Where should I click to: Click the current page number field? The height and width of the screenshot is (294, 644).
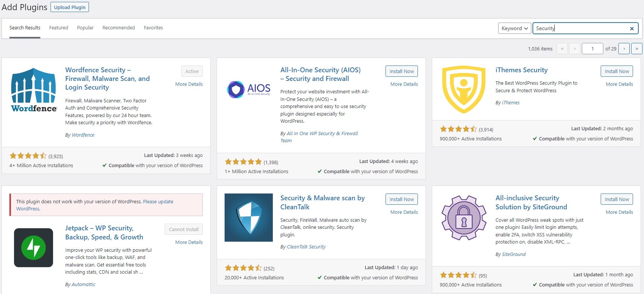click(x=593, y=49)
